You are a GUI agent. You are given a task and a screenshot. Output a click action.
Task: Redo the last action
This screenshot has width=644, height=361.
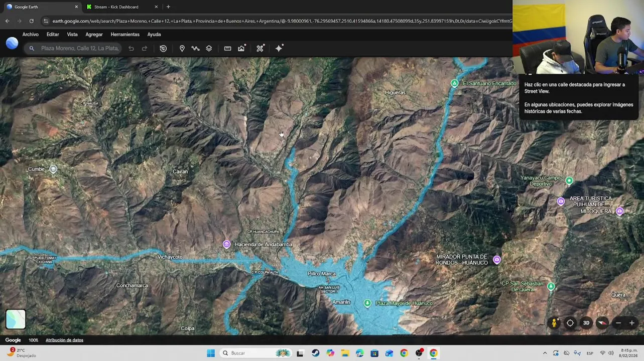[145, 49]
